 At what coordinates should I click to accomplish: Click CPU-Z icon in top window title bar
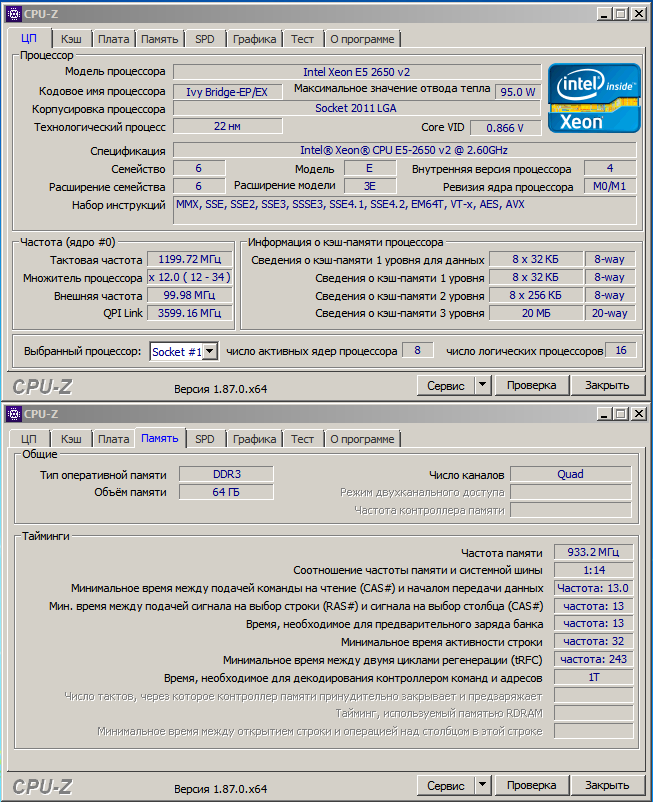(14, 14)
